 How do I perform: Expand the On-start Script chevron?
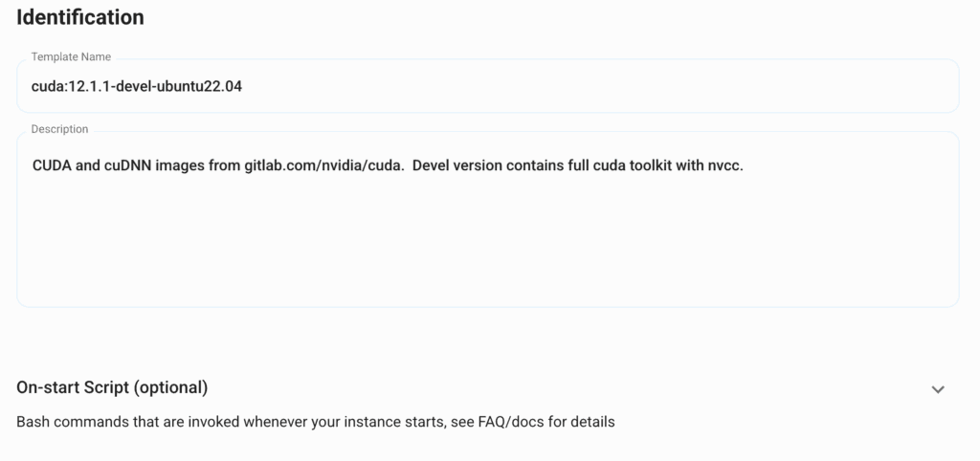pyautogui.click(x=938, y=389)
